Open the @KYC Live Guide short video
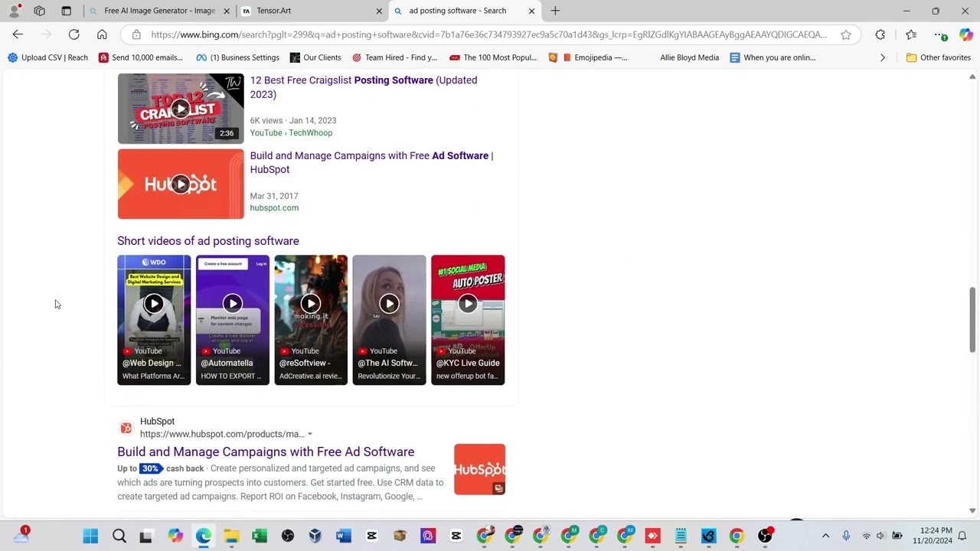This screenshot has width=980, height=551. pos(468,320)
